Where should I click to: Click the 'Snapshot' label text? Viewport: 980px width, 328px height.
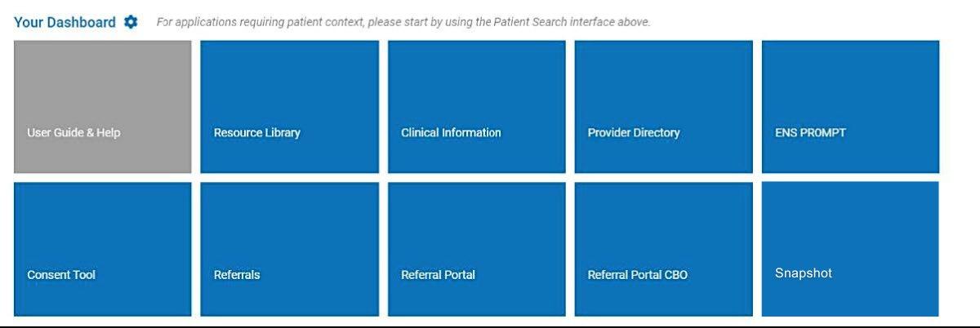(803, 273)
